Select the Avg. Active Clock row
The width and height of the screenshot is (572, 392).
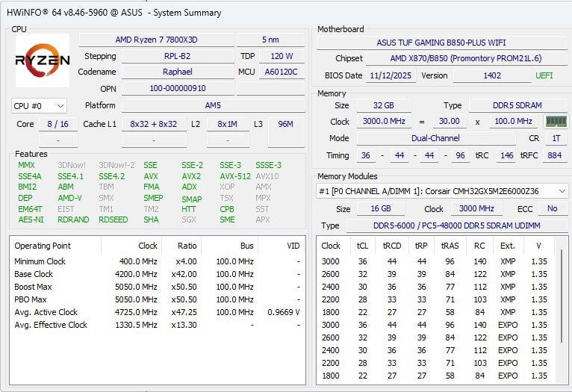(158, 313)
